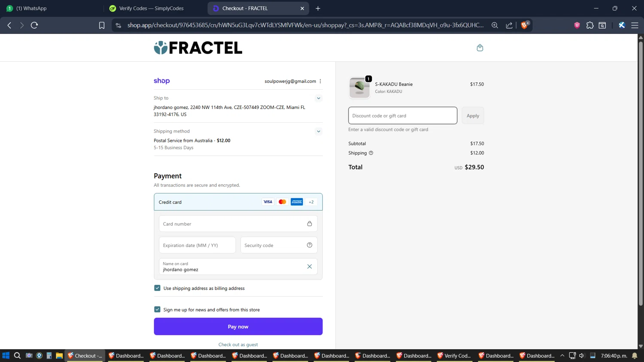Screen dimensions: 644x362
Task: Select the Checkout - FRACTEL tab
Action: (x=258, y=8)
